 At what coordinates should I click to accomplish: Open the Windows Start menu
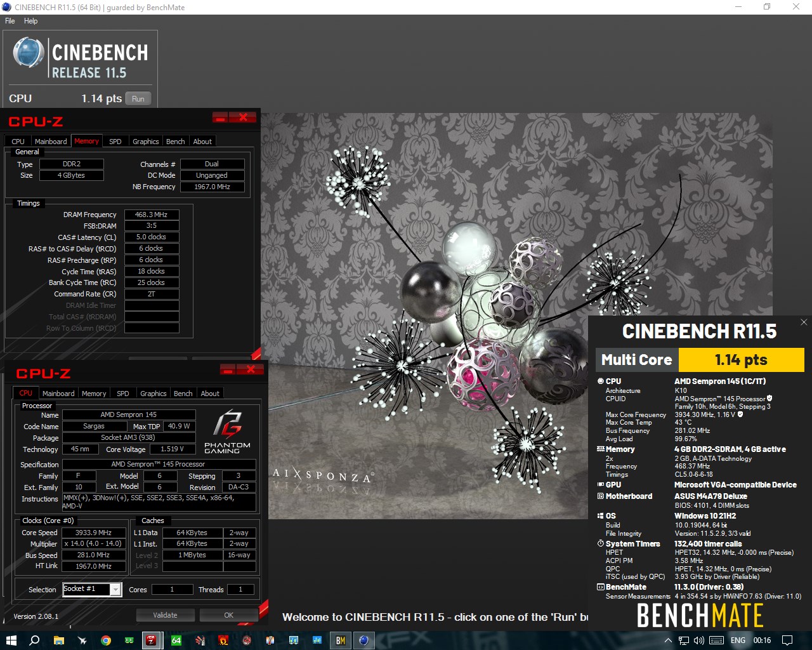[x=11, y=640]
